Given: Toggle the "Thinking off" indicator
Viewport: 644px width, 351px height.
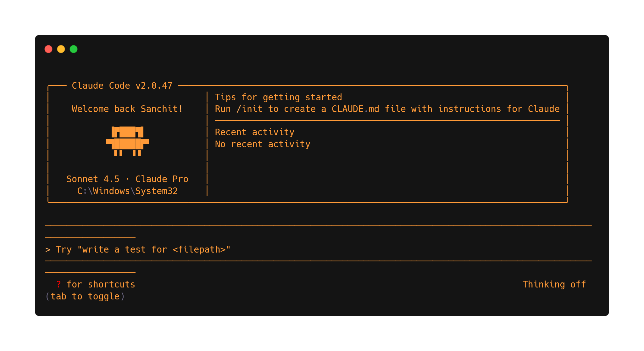Looking at the screenshot, I should (554, 285).
